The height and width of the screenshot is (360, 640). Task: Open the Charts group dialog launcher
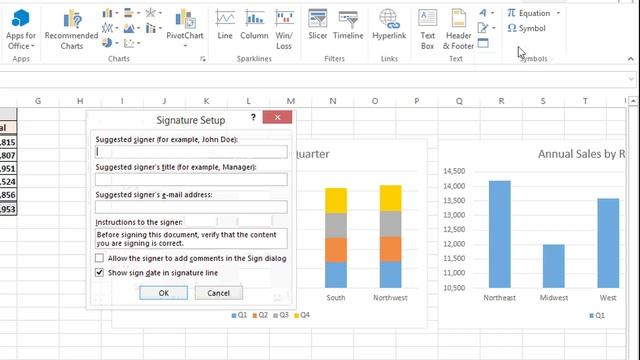tap(203, 59)
